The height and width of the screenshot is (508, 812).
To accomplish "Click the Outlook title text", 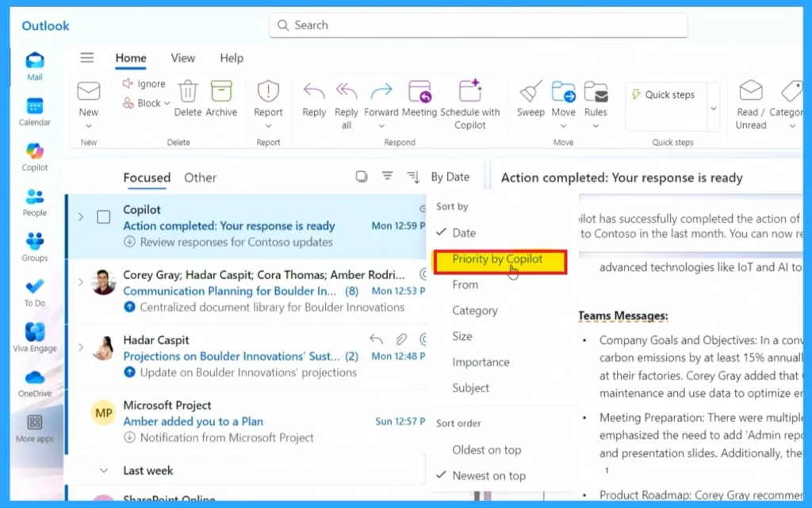I will tap(45, 25).
